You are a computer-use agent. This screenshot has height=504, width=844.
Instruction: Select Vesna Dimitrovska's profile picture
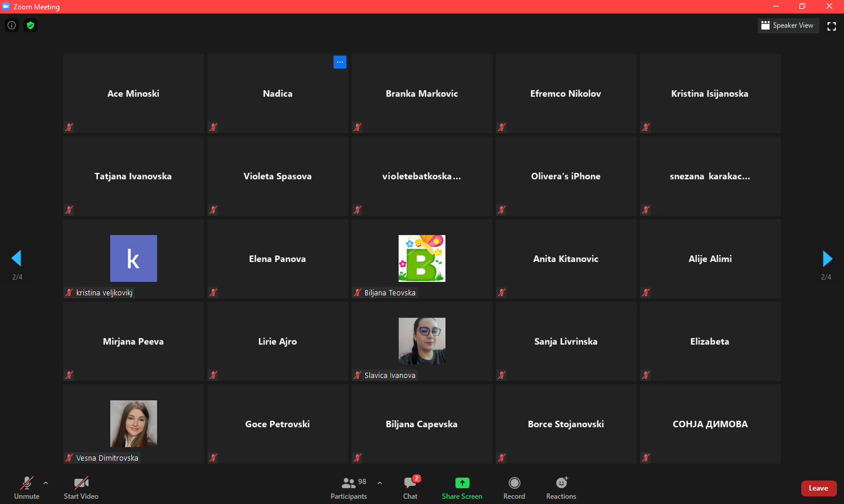[134, 424]
